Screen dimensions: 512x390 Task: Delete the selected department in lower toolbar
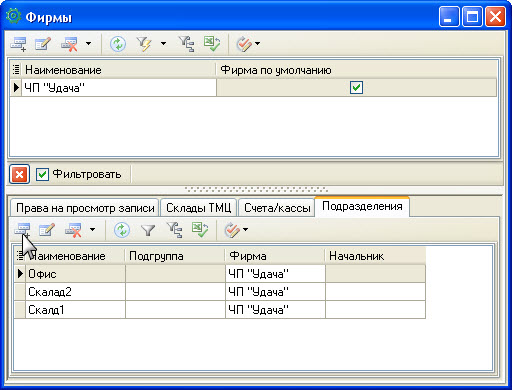(74, 230)
